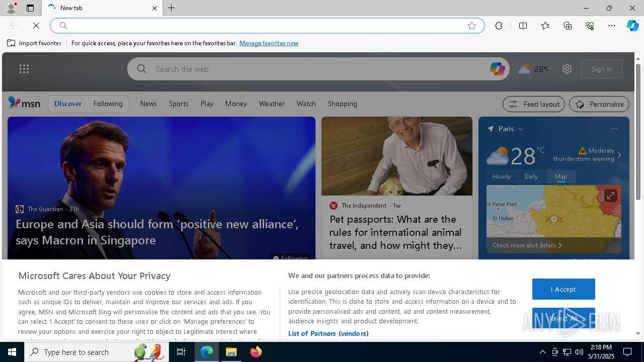The image size is (644, 362).
Task: Click the Personalise button
Action: pos(599,104)
